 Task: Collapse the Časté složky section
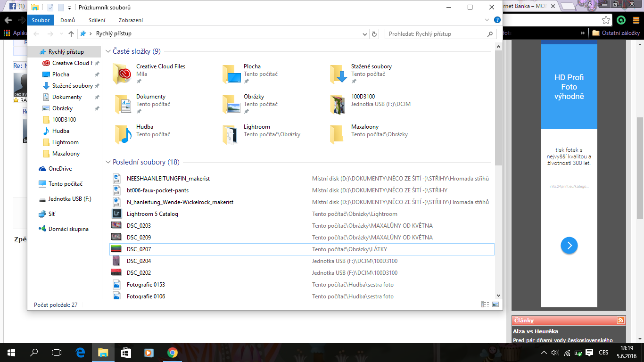(x=108, y=51)
